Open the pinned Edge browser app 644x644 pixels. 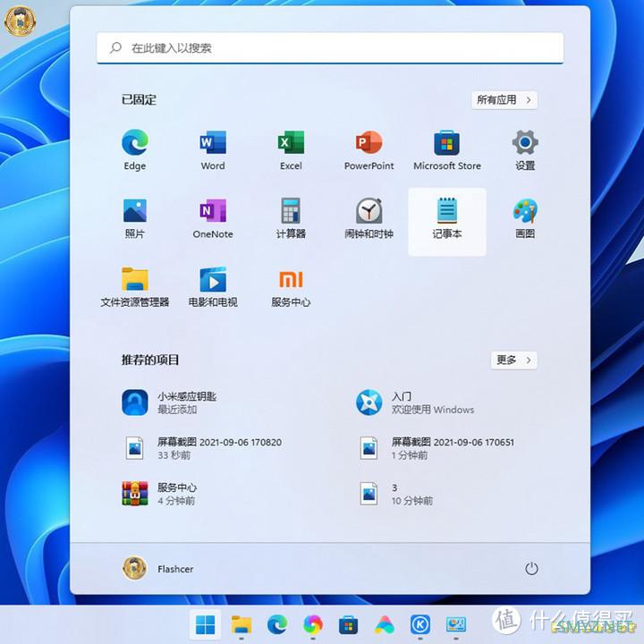point(135,149)
